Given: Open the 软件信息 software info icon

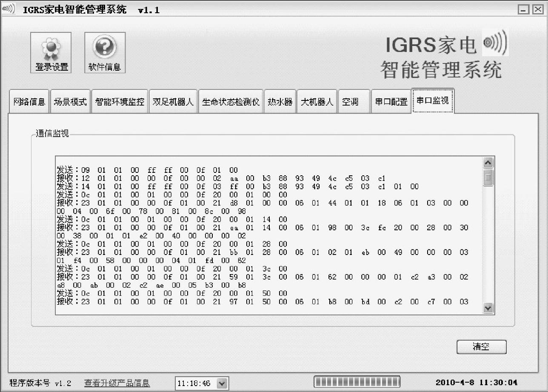Looking at the screenshot, I should point(105,53).
